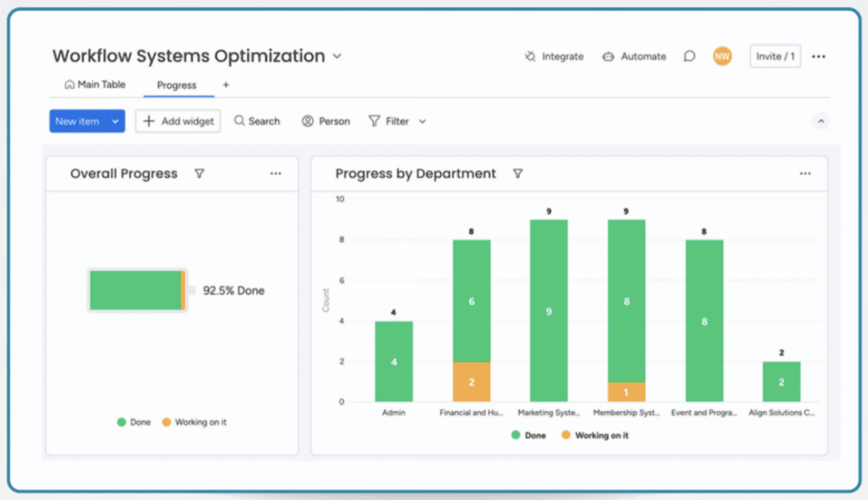Click the green overall progress bar
The height and width of the screenshot is (500, 868).
[136, 291]
